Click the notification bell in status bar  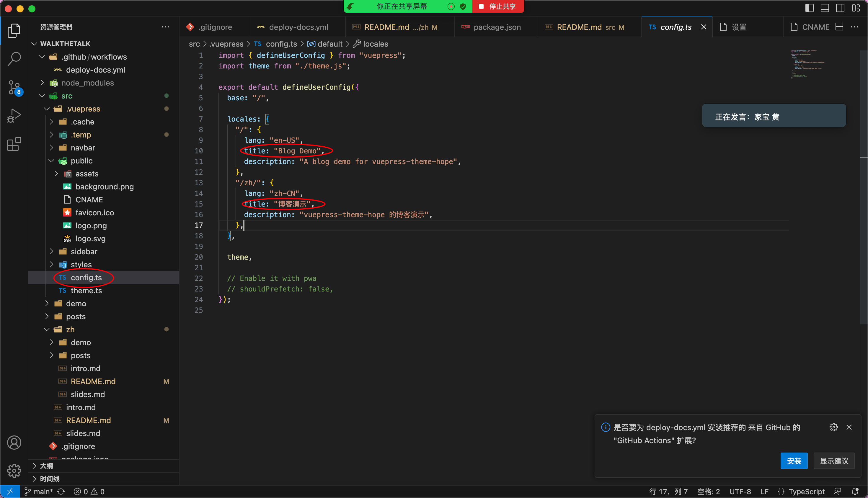855,492
